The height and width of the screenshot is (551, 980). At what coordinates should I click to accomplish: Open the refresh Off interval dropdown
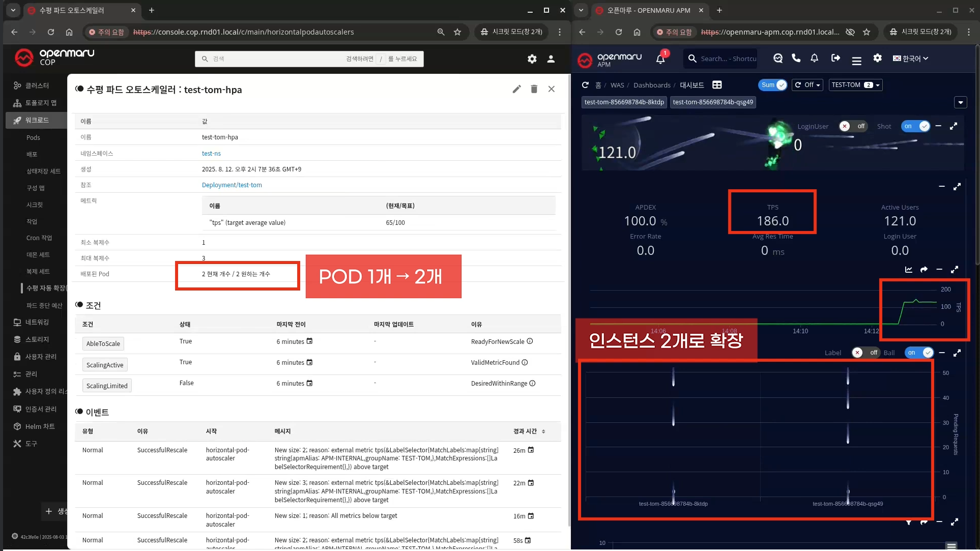point(808,85)
